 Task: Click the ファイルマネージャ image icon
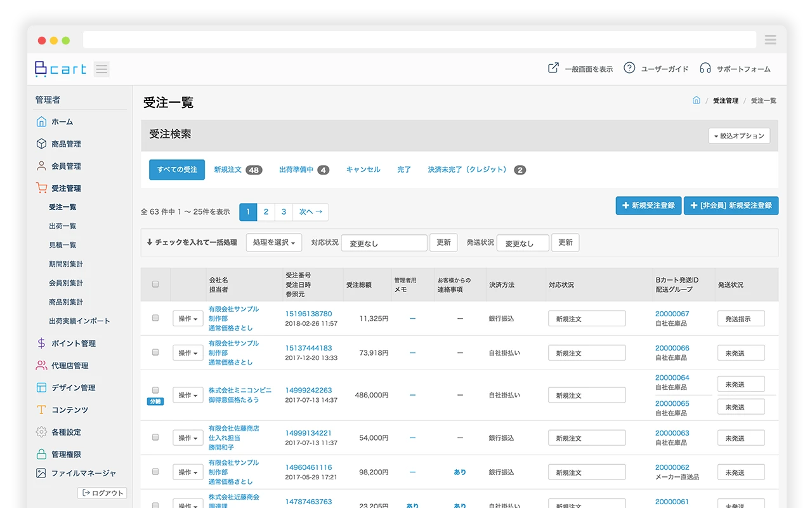[x=41, y=473]
